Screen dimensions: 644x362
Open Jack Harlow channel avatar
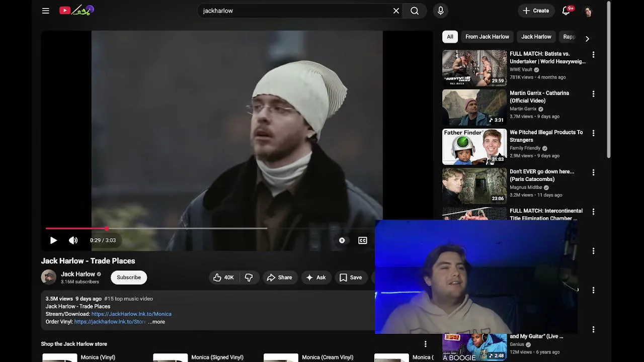(49, 277)
